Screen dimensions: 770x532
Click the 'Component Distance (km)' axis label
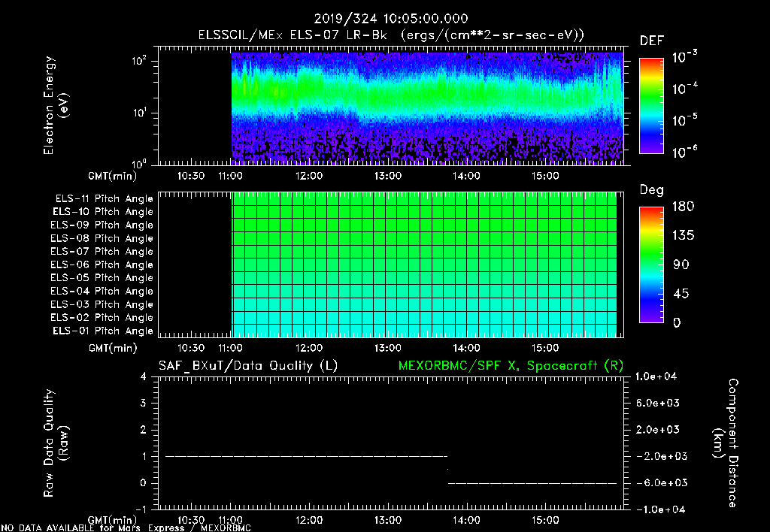pyautogui.click(x=726, y=443)
